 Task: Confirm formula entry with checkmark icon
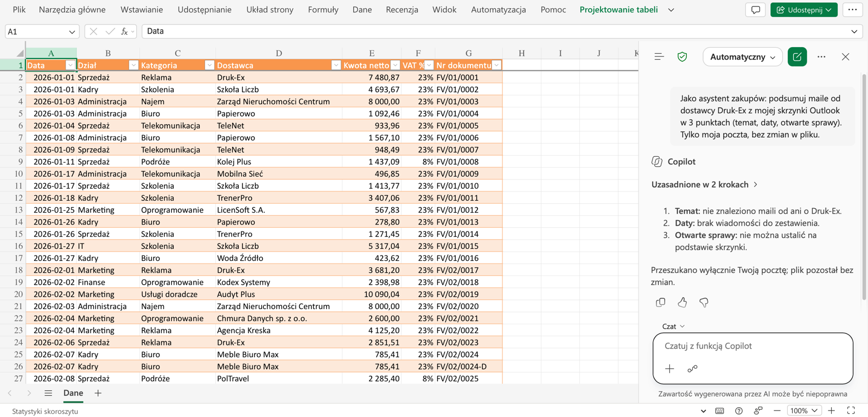click(x=110, y=31)
